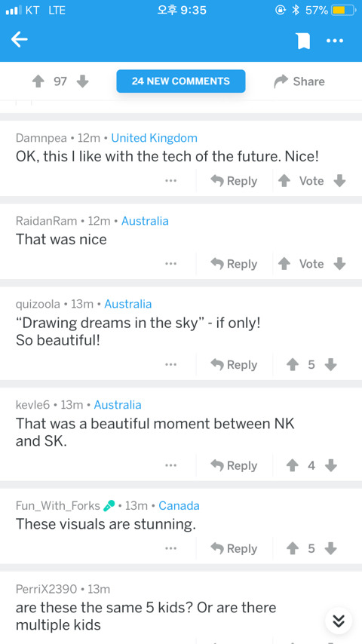Upvote quizoola's comment with 5 votes
Viewport: 362px width, 644px height.
(x=294, y=365)
